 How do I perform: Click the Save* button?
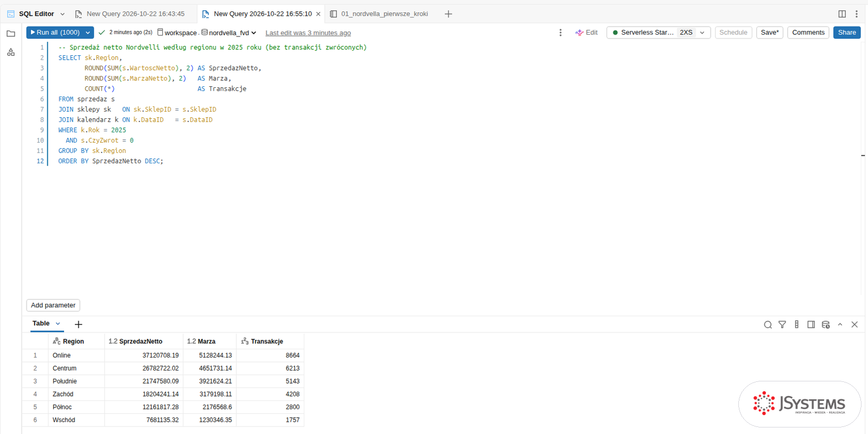769,33
